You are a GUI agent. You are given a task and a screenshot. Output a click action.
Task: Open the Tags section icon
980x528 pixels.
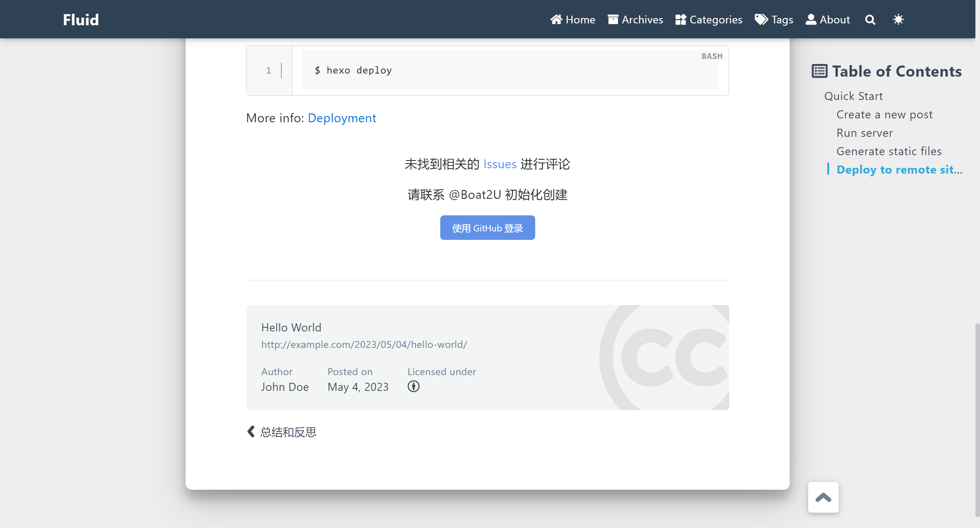(x=761, y=19)
